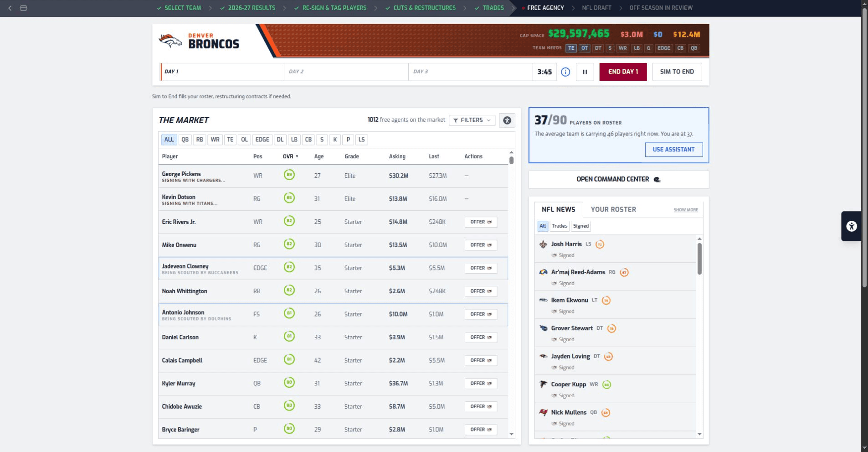868x452 pixels.
Task: Filter the market by WR position
Action: tap(215, 140)
